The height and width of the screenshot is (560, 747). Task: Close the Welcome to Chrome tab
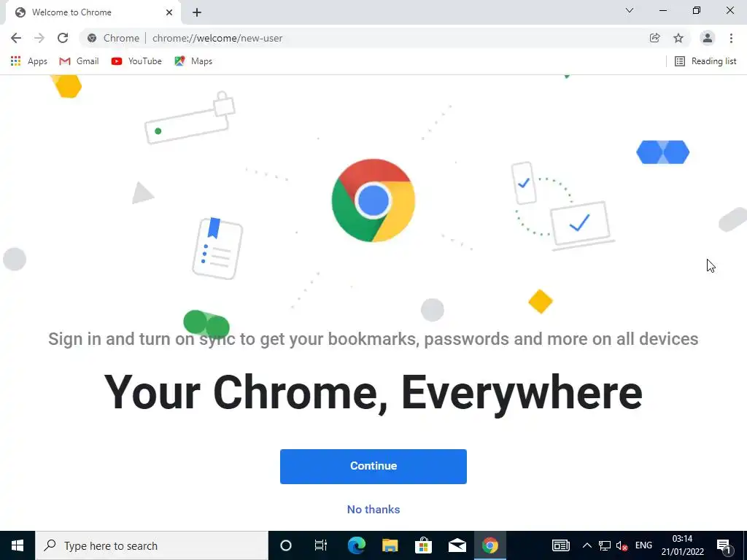169,12
